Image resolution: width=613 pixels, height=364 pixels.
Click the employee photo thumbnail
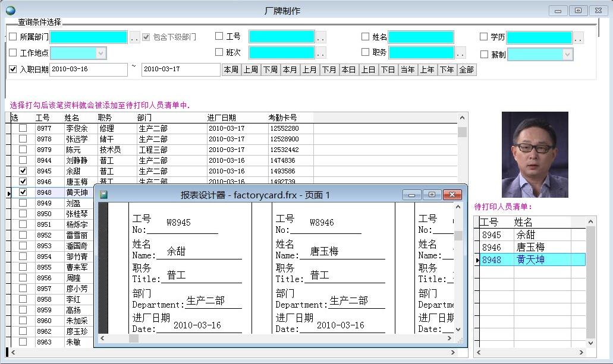[535, 154]
